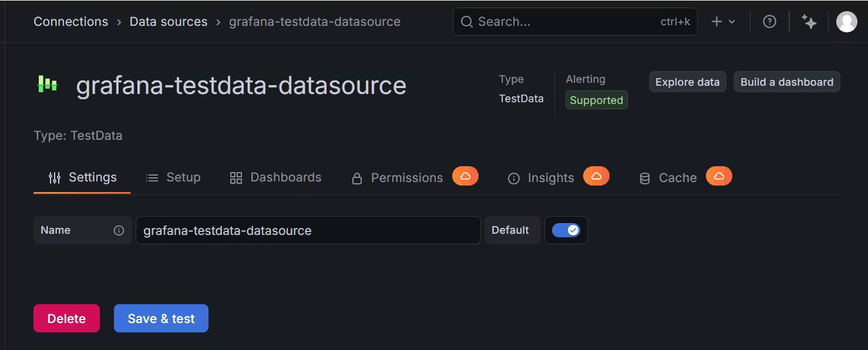Click the Name field info icon

[x=119, y=230]
